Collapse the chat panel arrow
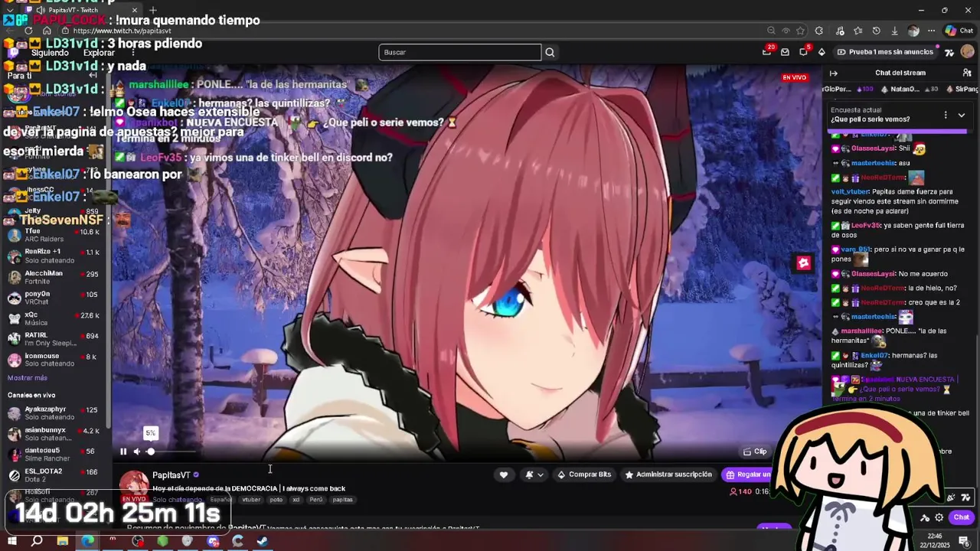This screenshot has width=980, height=551. [834, 73]
